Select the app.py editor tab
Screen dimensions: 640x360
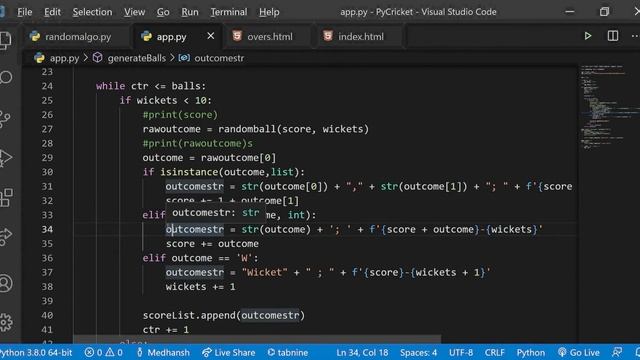171,37
